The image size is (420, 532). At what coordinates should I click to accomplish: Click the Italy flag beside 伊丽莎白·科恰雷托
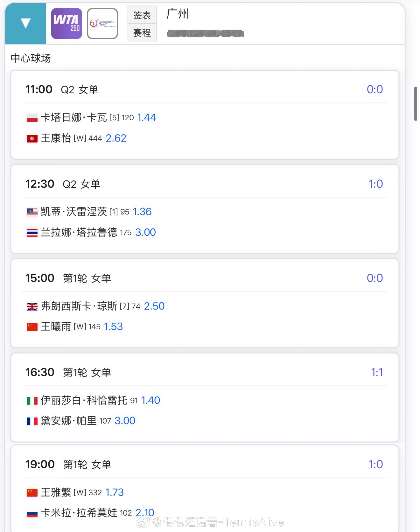click(32, 401)
